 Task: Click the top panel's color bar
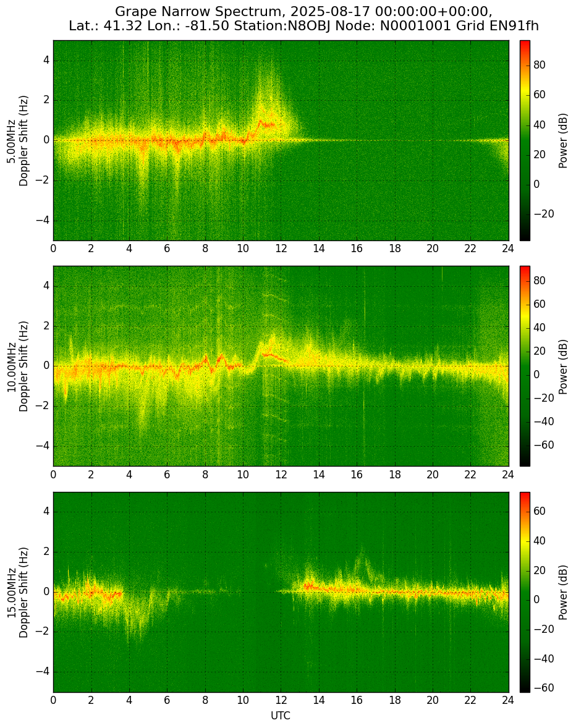(x=525, y=141)
